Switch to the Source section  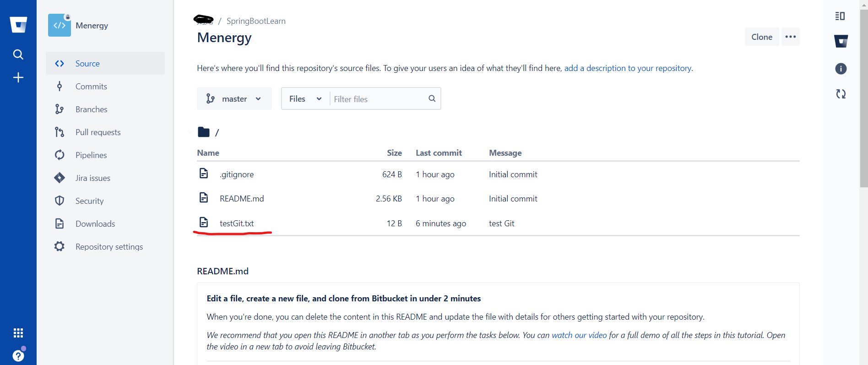pos(87,63)
